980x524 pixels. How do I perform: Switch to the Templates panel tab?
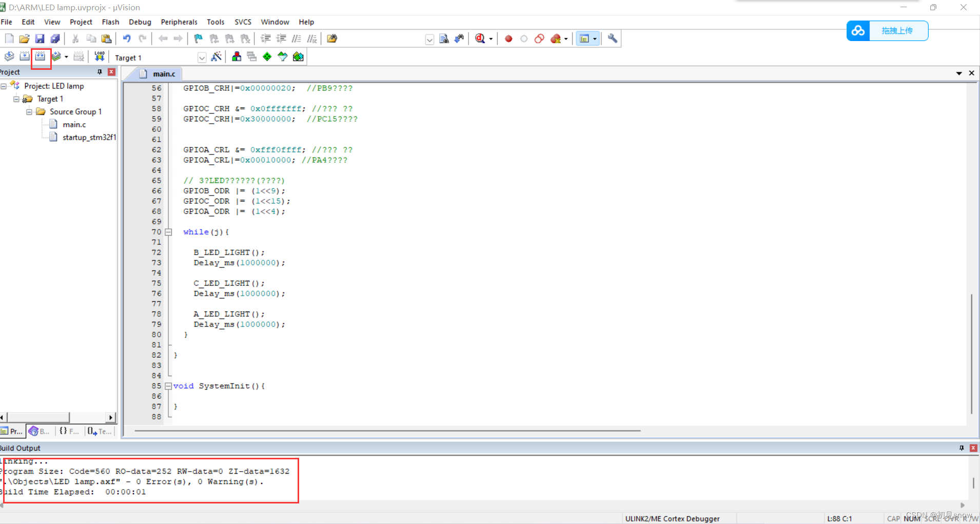[x=100, y=431]
